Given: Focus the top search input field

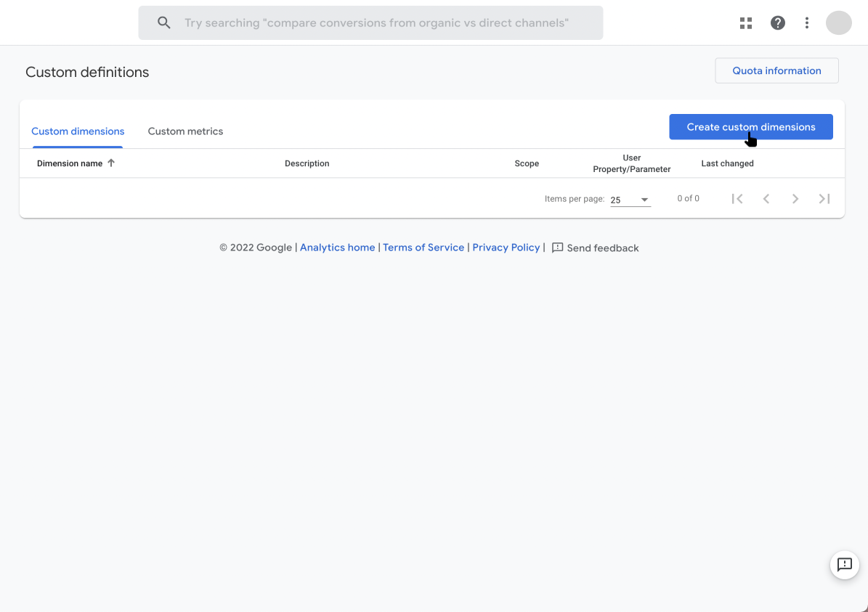Looking at the screenshot, I should point(376,23).
